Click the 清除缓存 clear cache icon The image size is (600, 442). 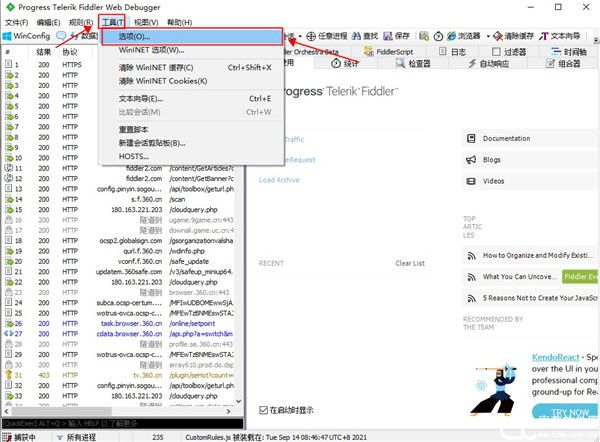pos(498,36)
